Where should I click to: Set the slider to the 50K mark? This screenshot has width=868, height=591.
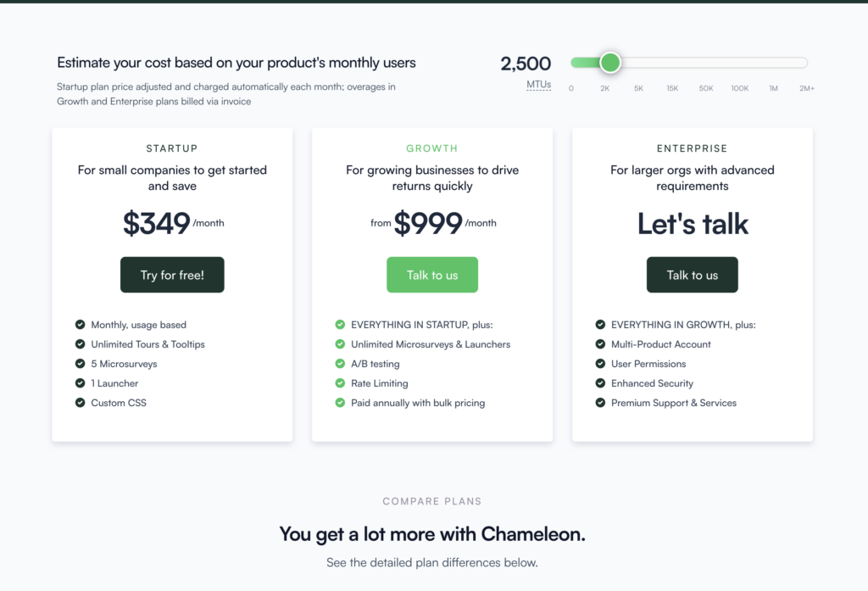706,63
